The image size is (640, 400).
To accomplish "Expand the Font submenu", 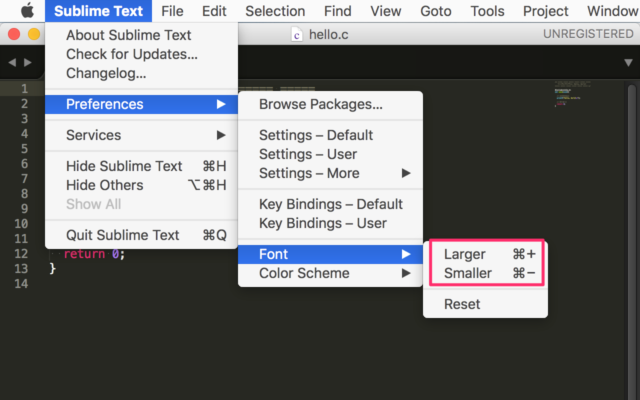I will 330,254.
